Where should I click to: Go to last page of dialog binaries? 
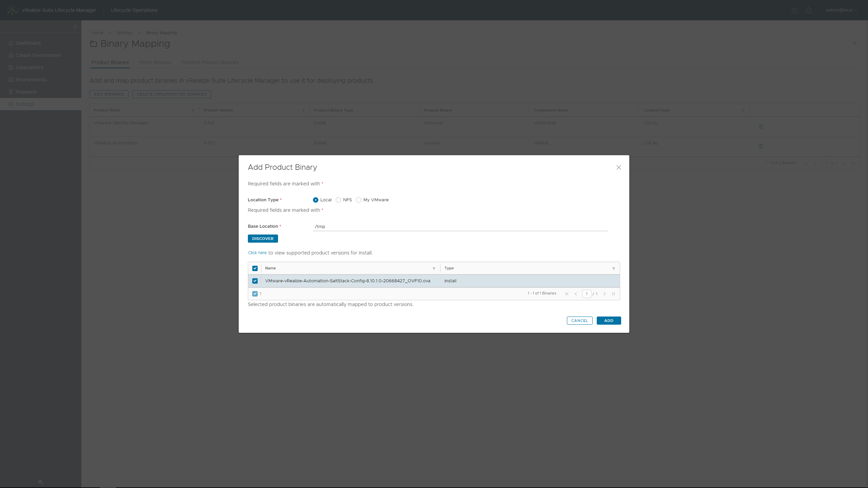coord(613,294)
